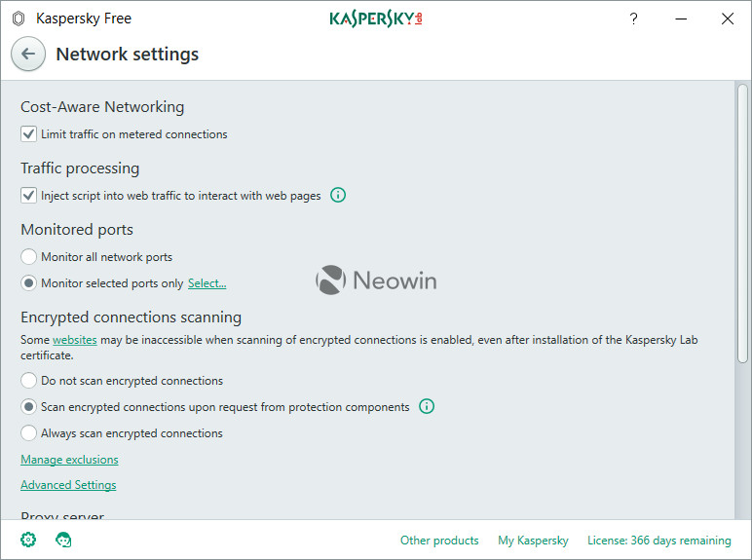Click the Kaspersky Lab logo
Image resolution: width=752 pixels, height=560 pixels.
[x=376, y=19]
